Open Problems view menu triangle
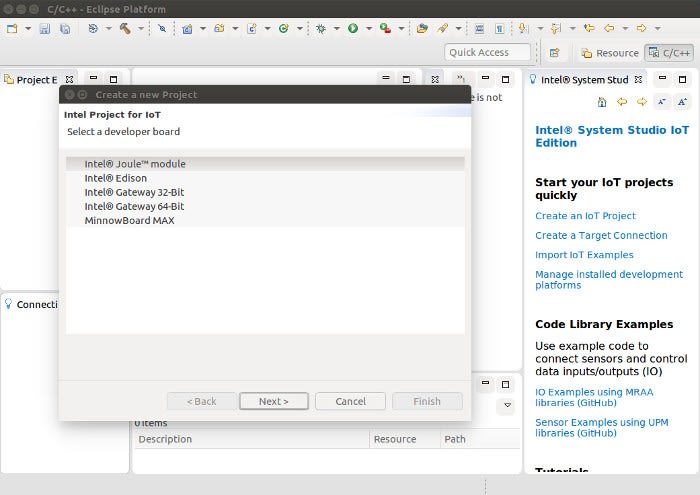The width and height of the screenshot is (700, 495). (507, 405)
